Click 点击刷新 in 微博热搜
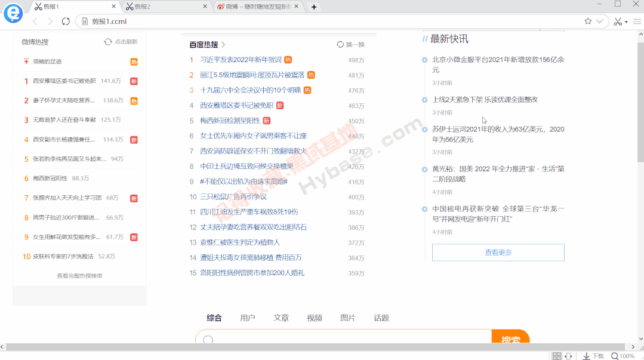This screenshot has height=360, width=644. (x=126, y=42)
